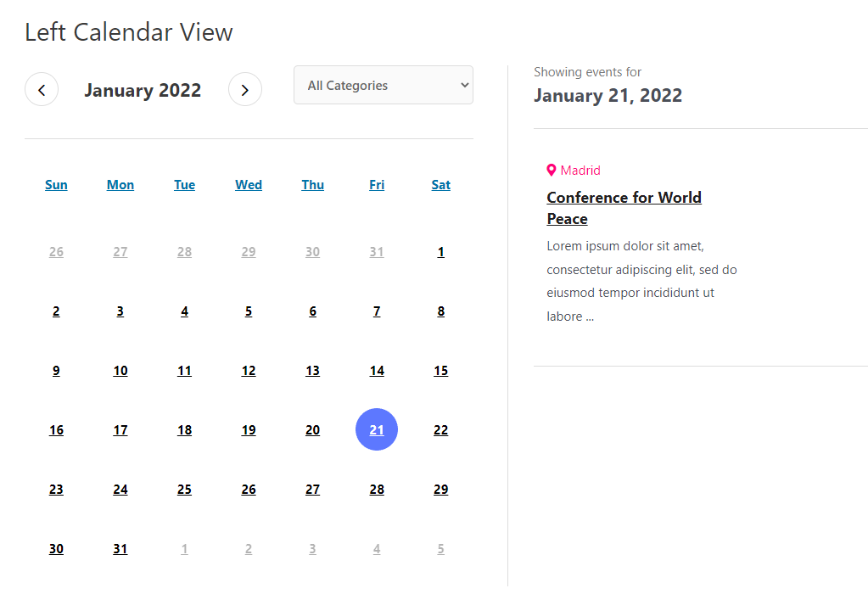868x594 pixels.
Task: Click the Madrid location label
Action: pos(580,170)
